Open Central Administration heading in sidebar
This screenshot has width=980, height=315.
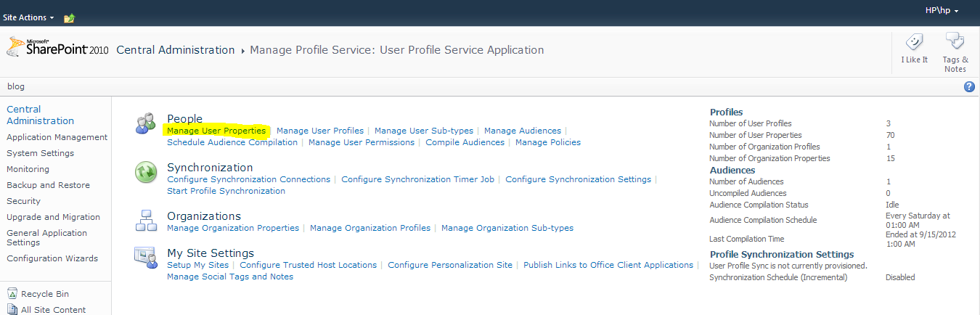pyautogui.click(x=40, y=115)
